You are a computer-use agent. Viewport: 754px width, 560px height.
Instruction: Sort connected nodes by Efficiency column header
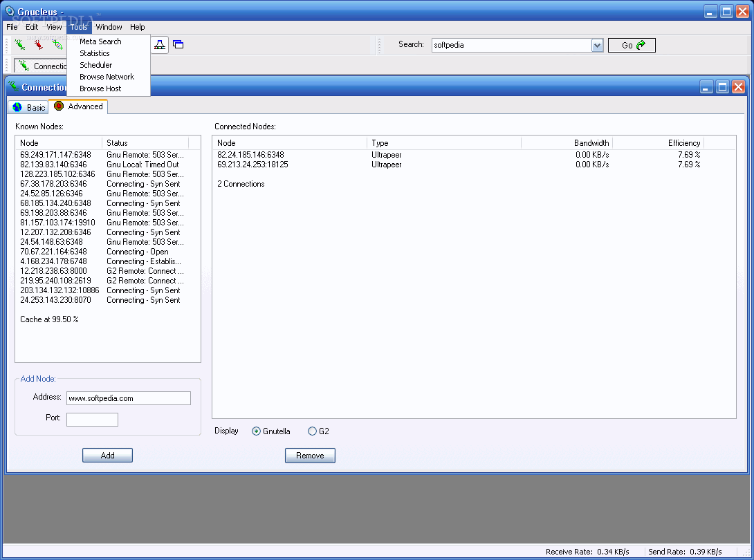658,142
